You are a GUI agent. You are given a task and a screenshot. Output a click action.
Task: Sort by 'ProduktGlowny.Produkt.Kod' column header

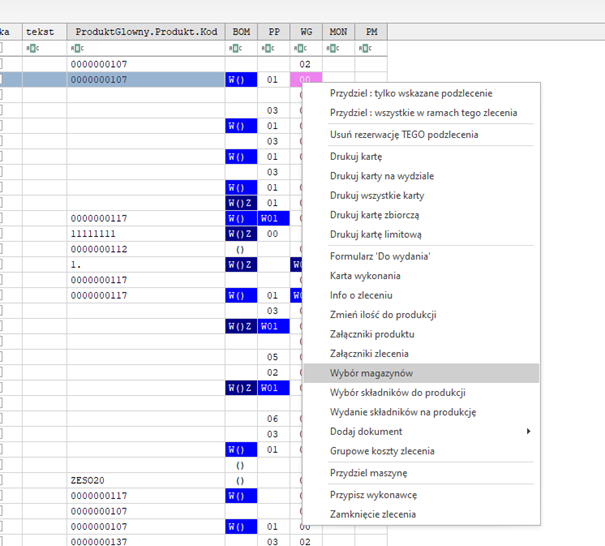[x=146, y=32]
